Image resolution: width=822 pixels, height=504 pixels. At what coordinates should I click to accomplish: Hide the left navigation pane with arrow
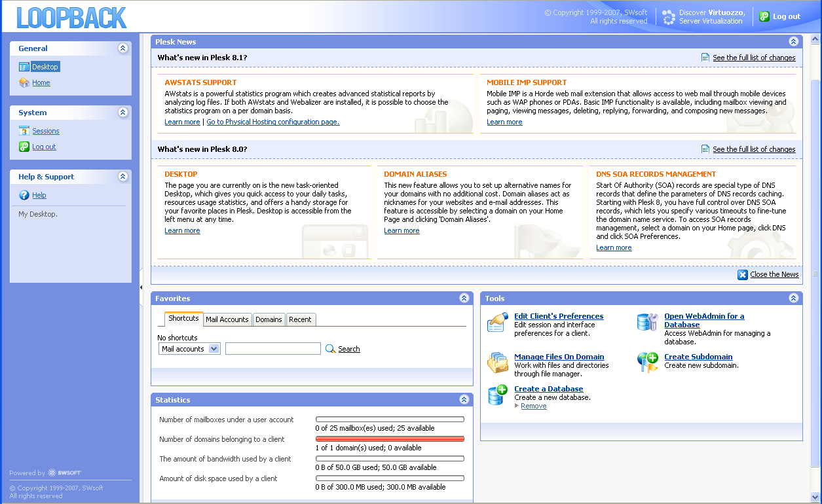(x=141, y=287)
